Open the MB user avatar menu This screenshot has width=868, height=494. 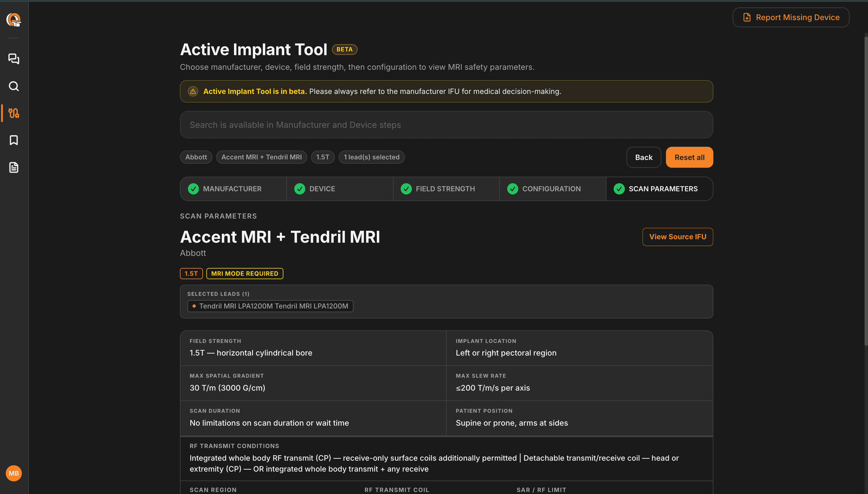pos(14,473)
